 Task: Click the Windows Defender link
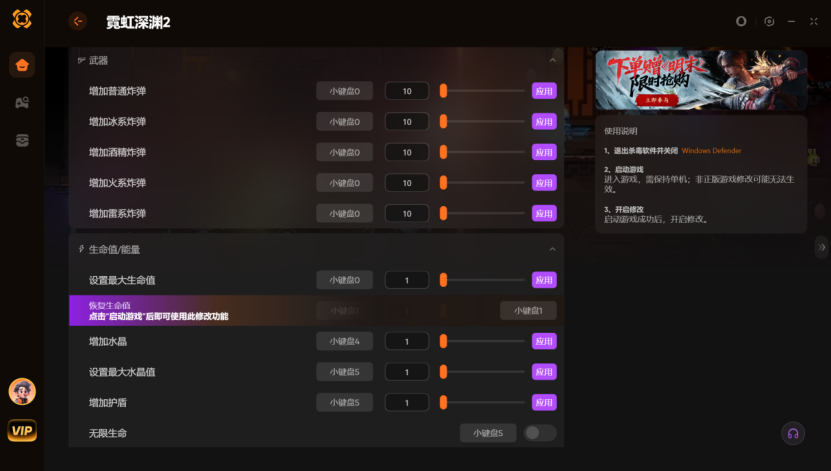click(711, 150)
